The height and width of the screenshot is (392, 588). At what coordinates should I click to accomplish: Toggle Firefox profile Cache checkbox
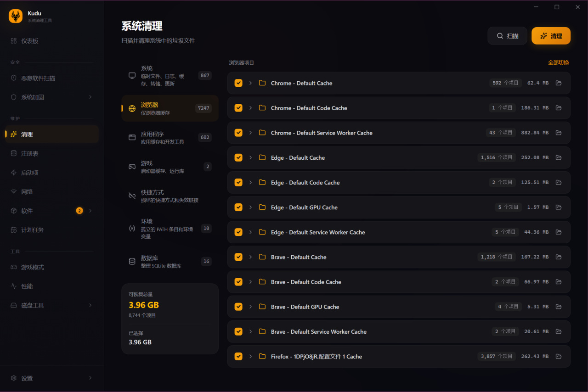(x=238, y=356)
